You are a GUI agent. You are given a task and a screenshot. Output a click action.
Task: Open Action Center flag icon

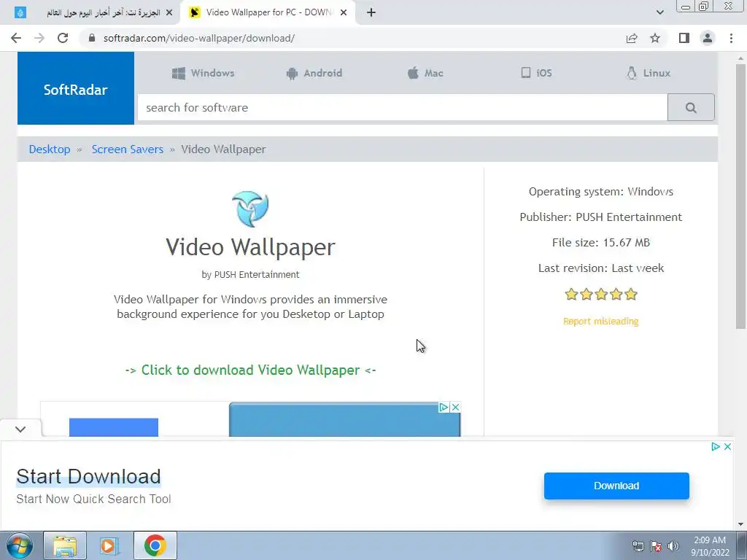656,546
